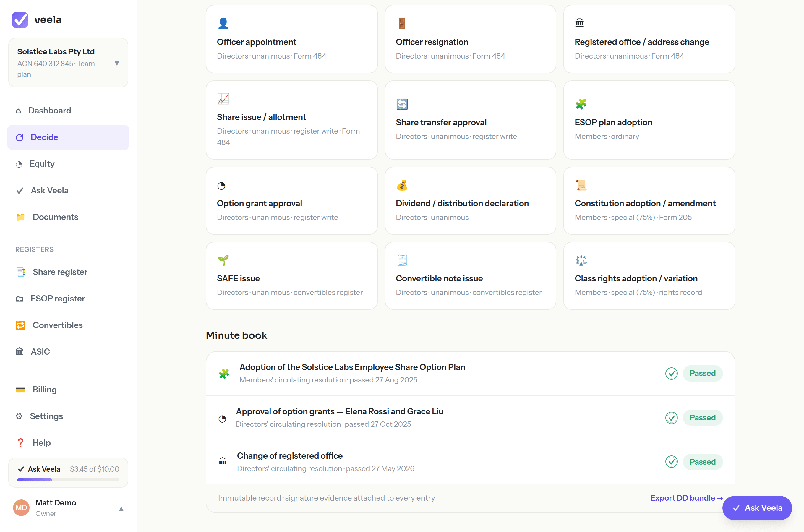Click the ESOP plan adoption puzzle icon
This screenshot has width=804, height=532.
tap(581, 104)
